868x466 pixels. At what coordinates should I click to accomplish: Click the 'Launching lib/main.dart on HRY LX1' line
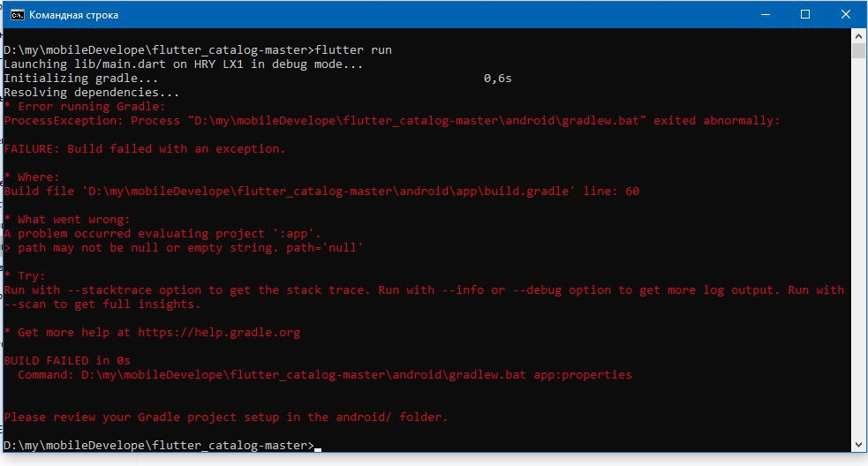tap(184, 64)
